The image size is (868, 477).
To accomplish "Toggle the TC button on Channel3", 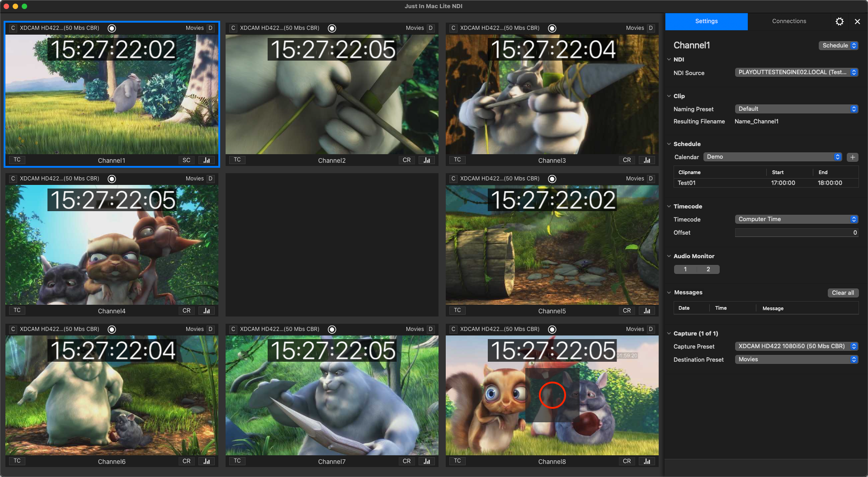I will point(458,160).
